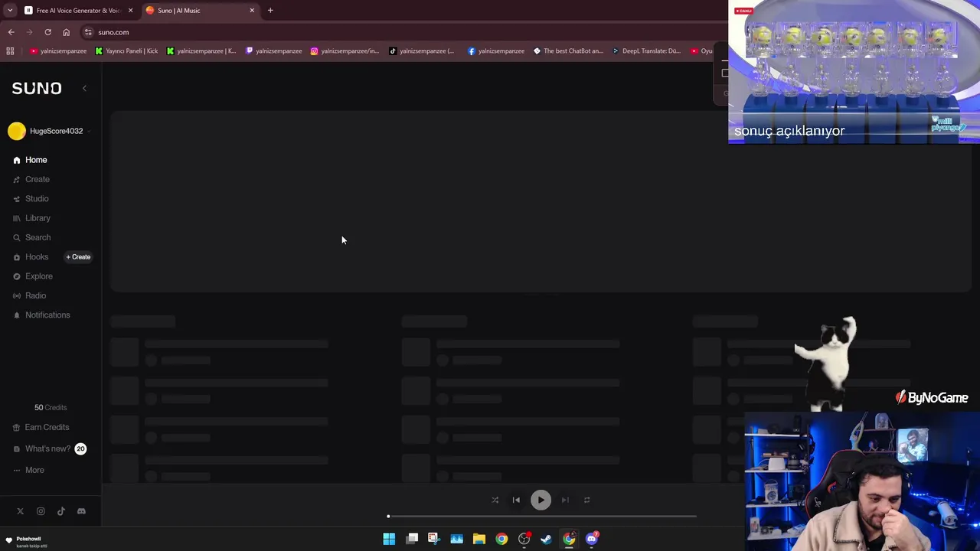Skip to the previous track
The height and width of the screenshot is (551, 980).
tap(516, 500)
